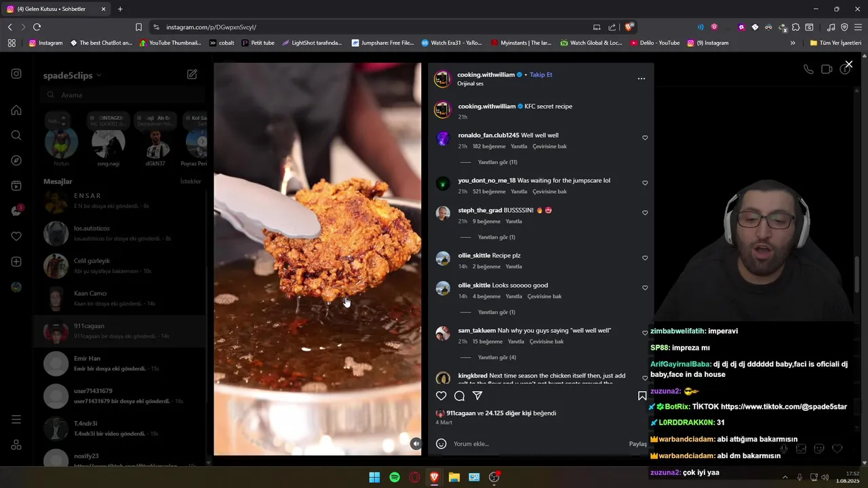Open the emoji picker in comment box

(x=441, y=444)
